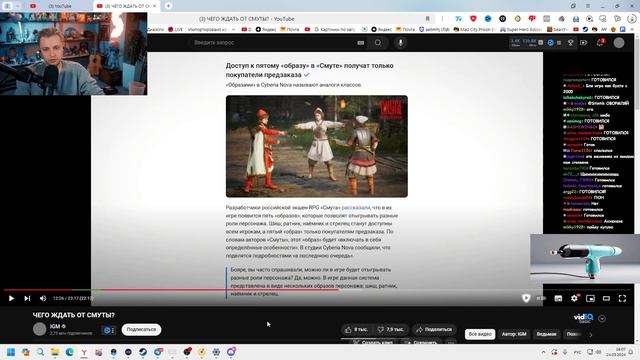Open video player settings gear
This screenshot has height=360, width=640.
tap(574, 298)
